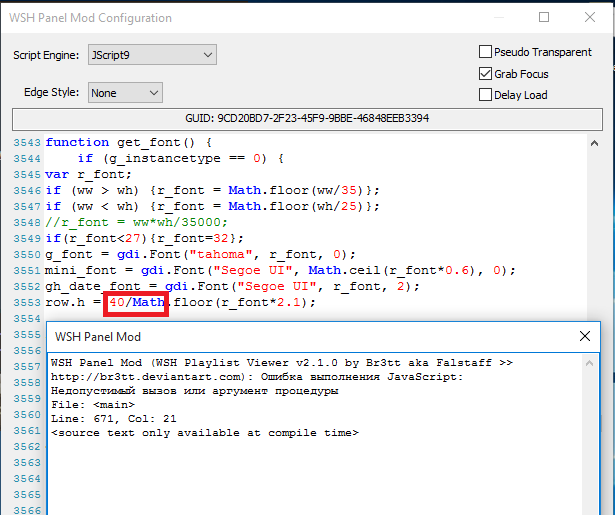The width and height of the screenshot is (615, 515).
Task: Tick the Delay Load checkbox
Action: (486, 95)
